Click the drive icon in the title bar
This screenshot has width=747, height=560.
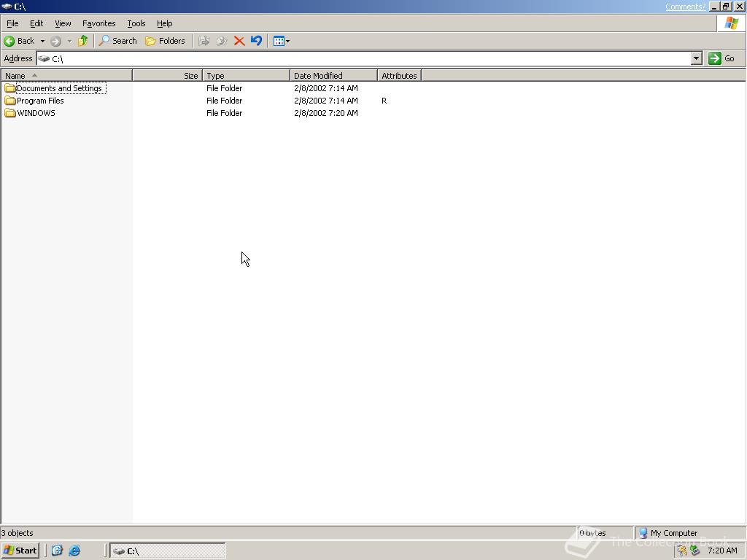[x=7, y=6]
